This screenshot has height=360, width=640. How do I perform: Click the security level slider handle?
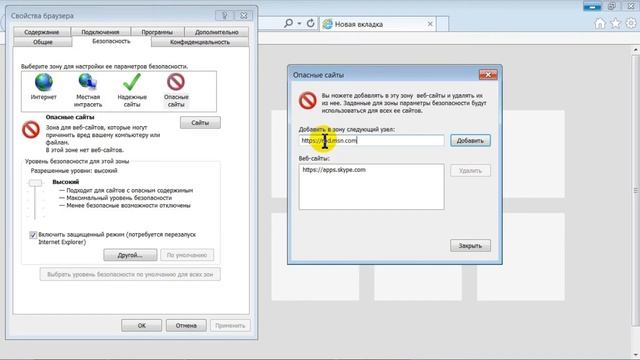click(x=36, y=184)
